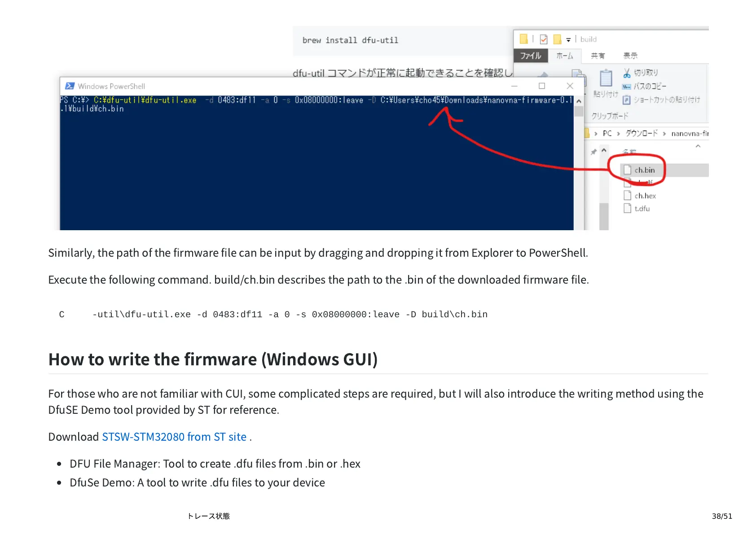Open the ファイル tab in Explorer
The image size is (756, 534).
(x=531, y=56)
